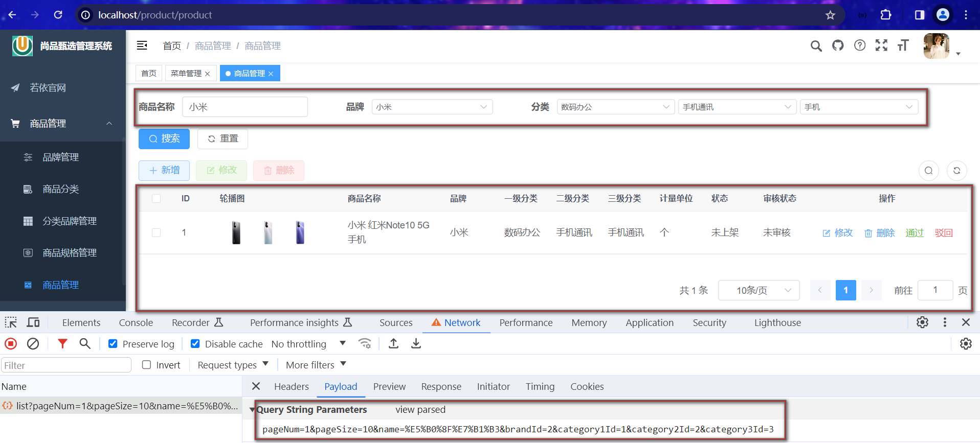The width and height of the screenshot is (980, 443).
Task: Open the 品牌 dropdown showing 小米
Action: pyautogui.click(x=432, y=107)
